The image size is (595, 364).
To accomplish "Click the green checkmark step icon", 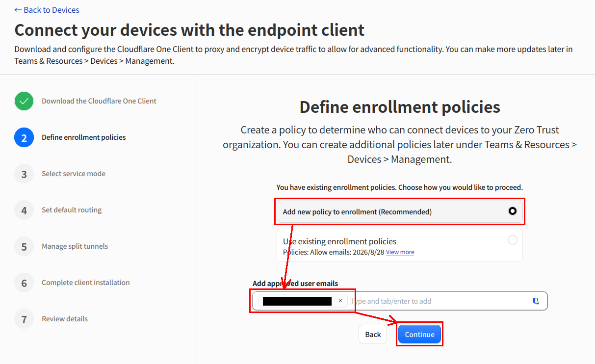I will click(x=24, y=101).
